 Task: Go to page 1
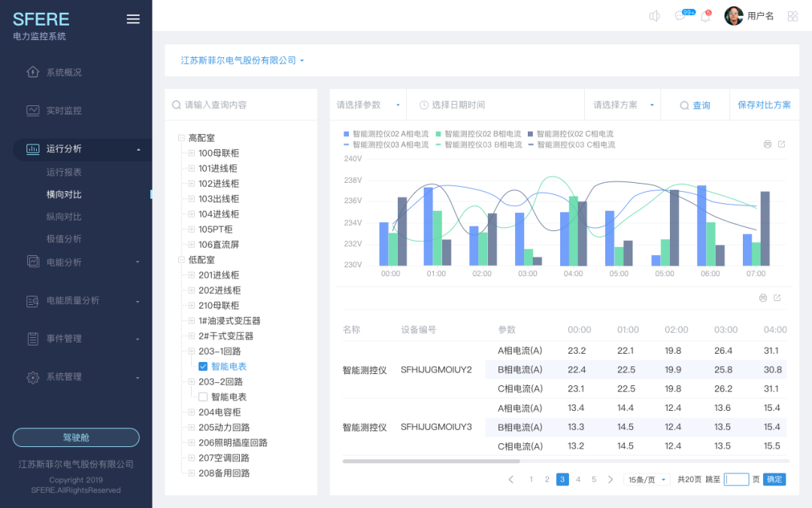coord(531,479)
